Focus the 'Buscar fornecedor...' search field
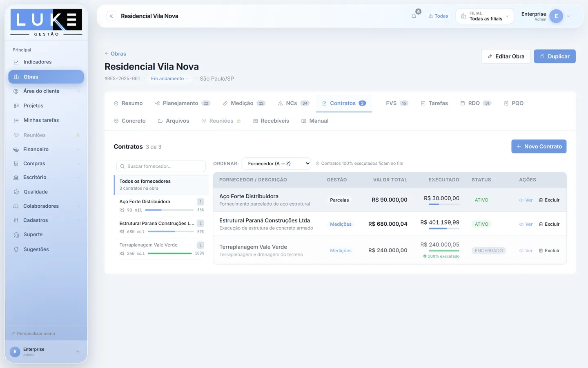This screenshot has height=368, width=588. tap(161, 166)
